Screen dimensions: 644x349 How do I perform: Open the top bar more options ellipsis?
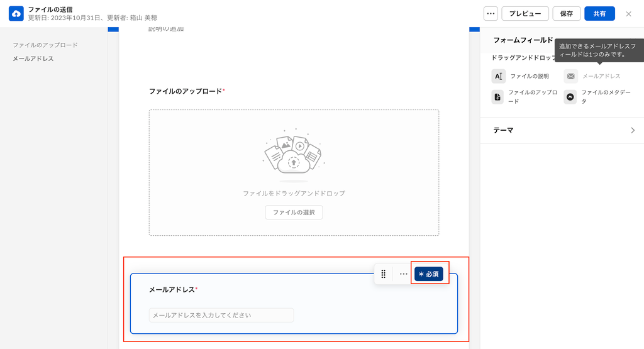coord(491,14)
